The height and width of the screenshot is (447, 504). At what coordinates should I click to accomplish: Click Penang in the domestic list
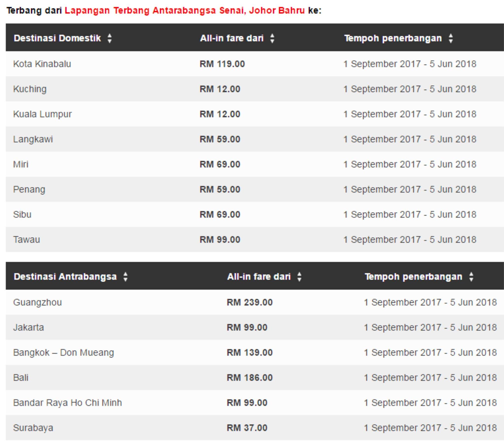[x=29, y=190]
